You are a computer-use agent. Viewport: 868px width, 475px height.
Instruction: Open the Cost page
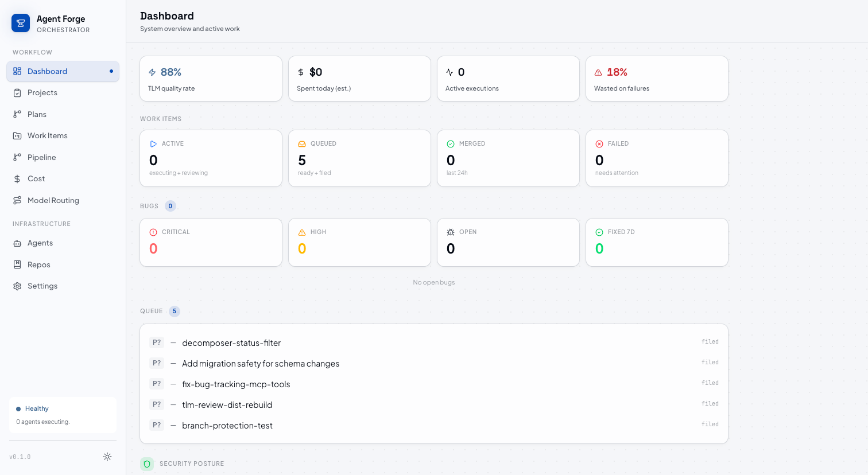coord(63,179)
